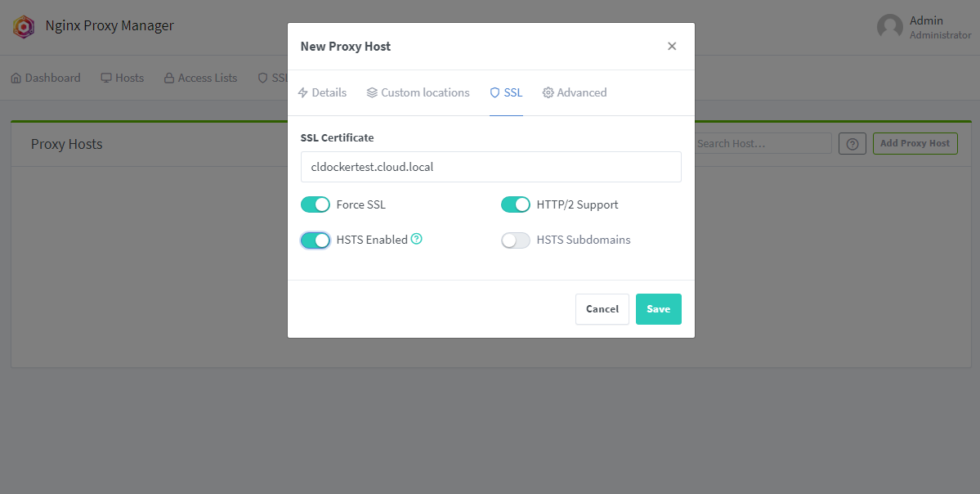Click the Hosts monitor icon
The image size is (980, 494).
106,79
